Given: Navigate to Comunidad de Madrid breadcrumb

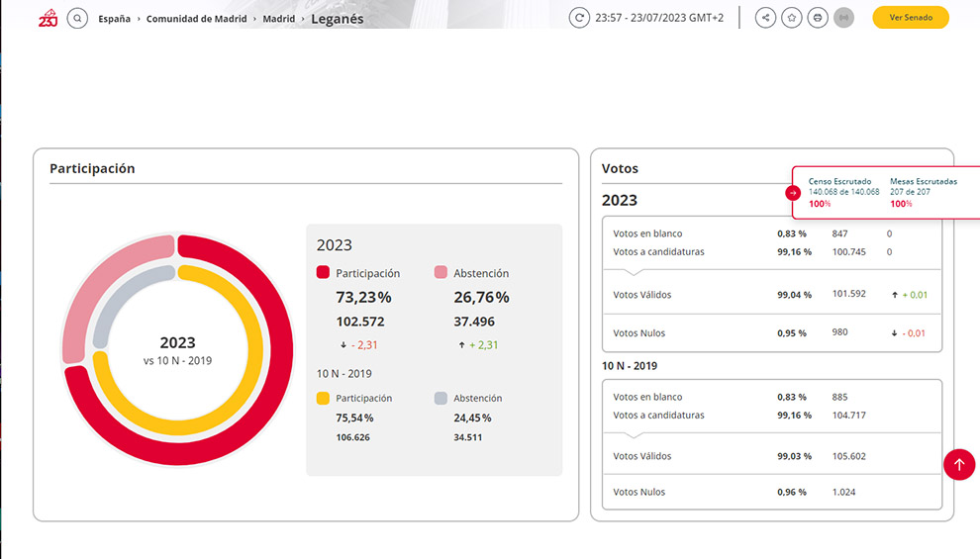Looking at the screenshot, I should 196,19.
